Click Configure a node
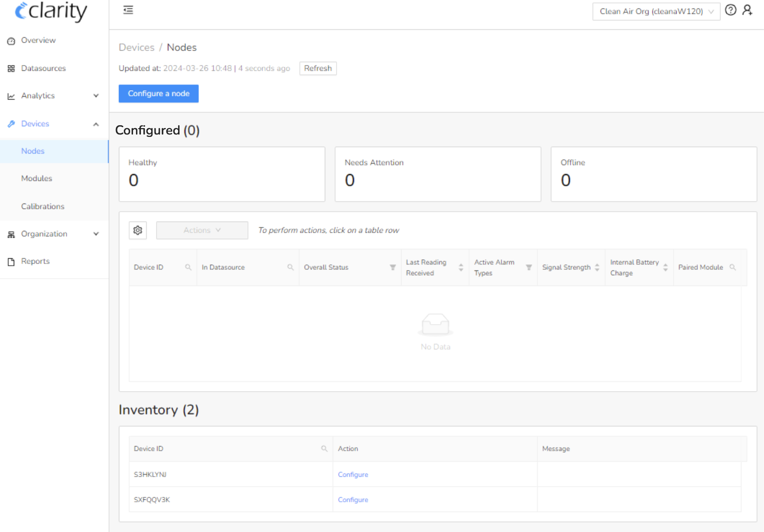764x532 pixels. click(x=158, y=93)
